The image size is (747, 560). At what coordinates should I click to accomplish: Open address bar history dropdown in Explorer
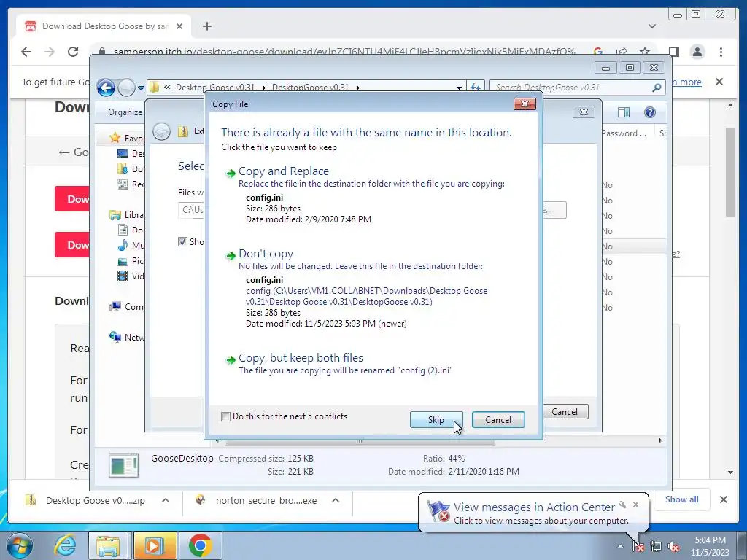[x=459, y=87]
